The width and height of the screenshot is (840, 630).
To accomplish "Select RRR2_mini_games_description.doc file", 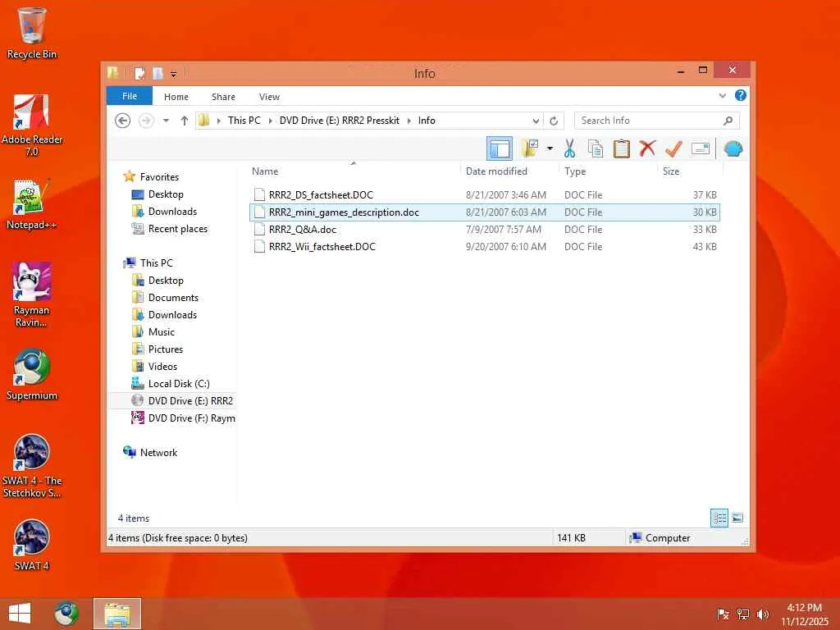I will (x=485, y=212).
